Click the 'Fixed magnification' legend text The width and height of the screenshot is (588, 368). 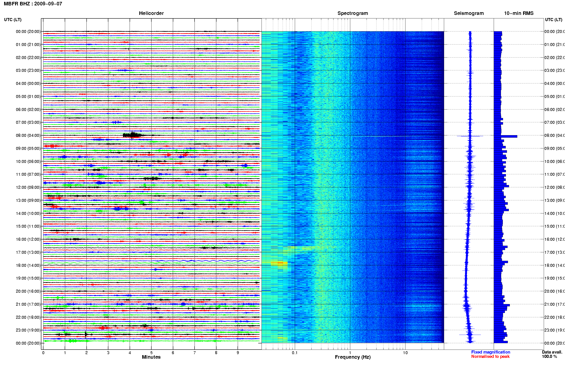[x=491, y=352]
